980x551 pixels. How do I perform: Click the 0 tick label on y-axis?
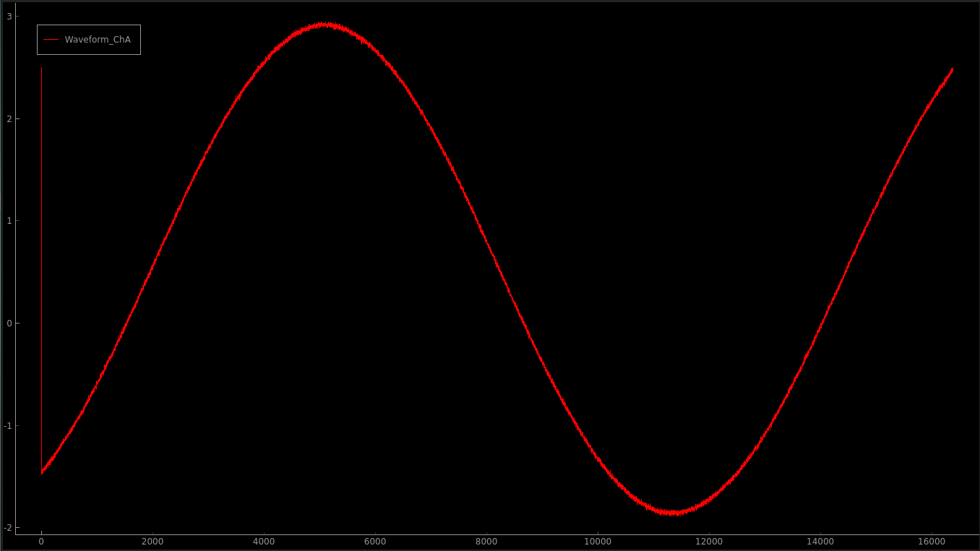pos(9,324)
